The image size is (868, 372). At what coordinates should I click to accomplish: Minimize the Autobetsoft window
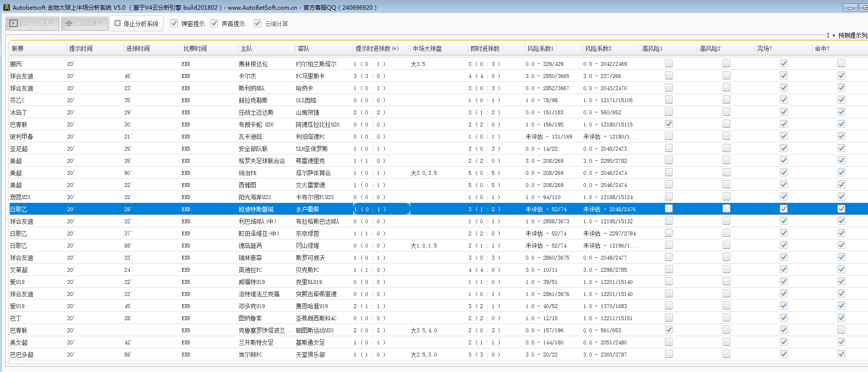[850, 8]
